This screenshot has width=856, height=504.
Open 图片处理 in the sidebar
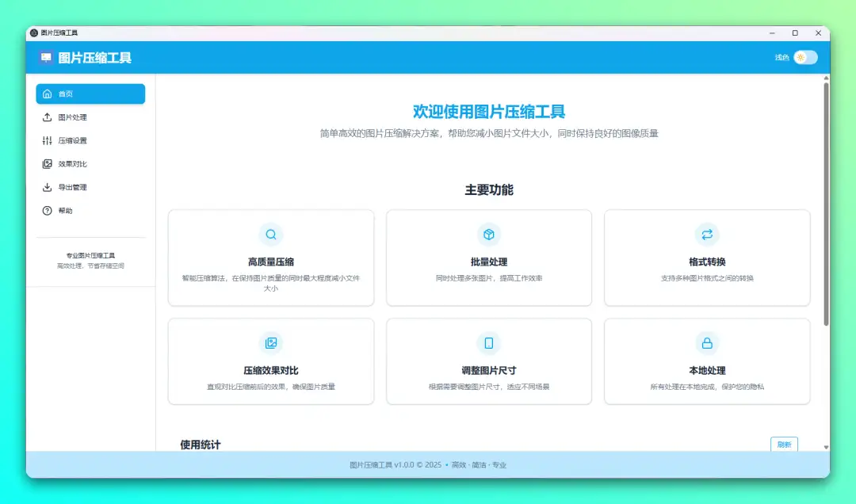click(x=72, y=117)
